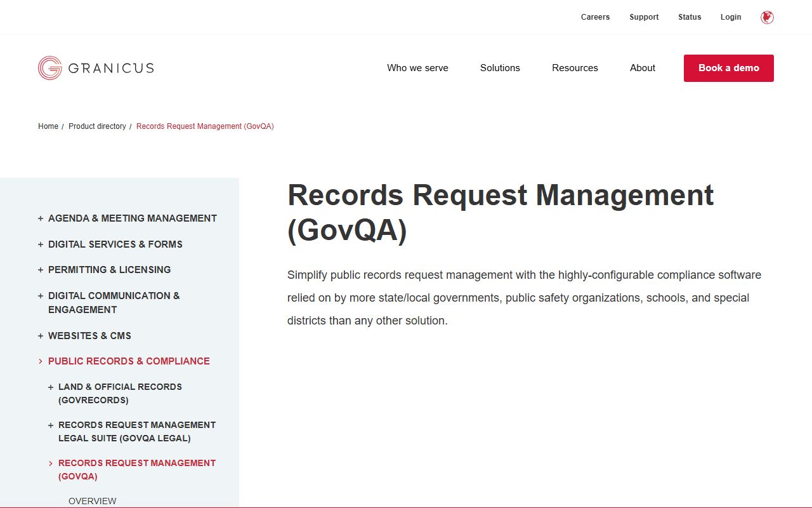Open Digital Communication & Engagement sidebar item

tap(114, 303)
